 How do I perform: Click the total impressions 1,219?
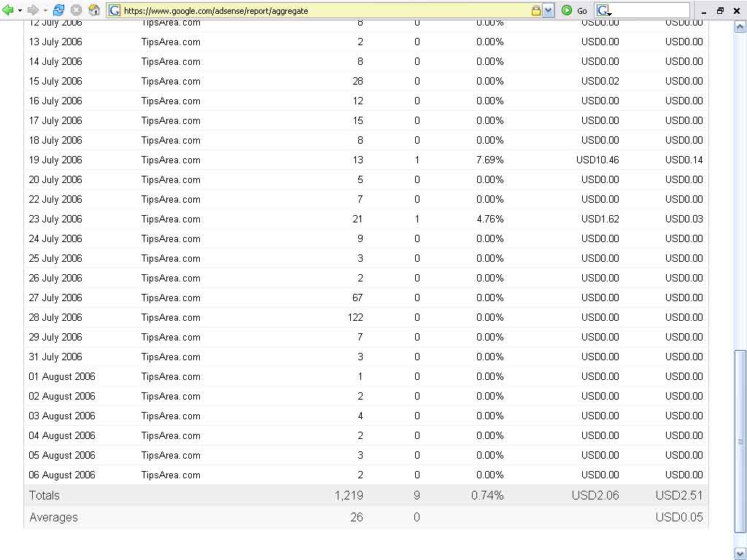[x=349, y=496]
